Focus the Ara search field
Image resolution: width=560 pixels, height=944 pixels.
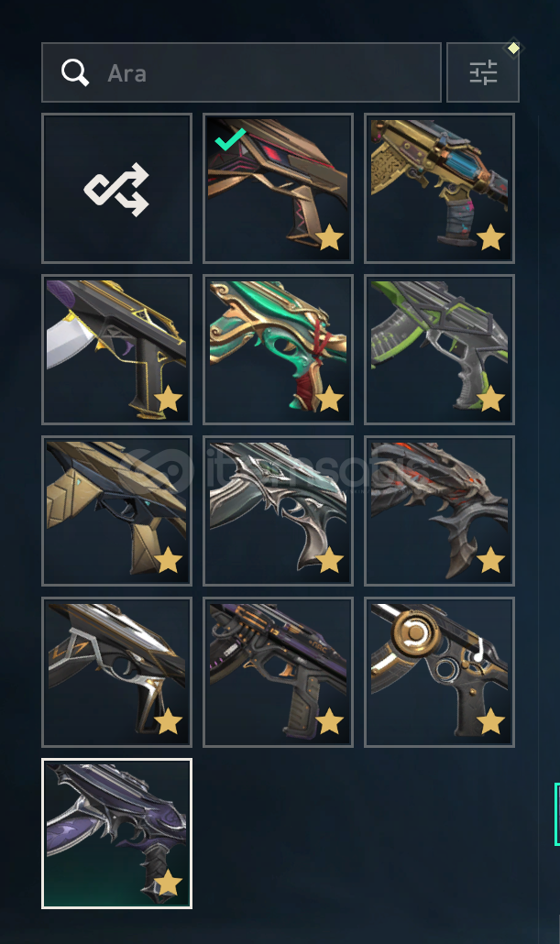click(x=241, y=72)
